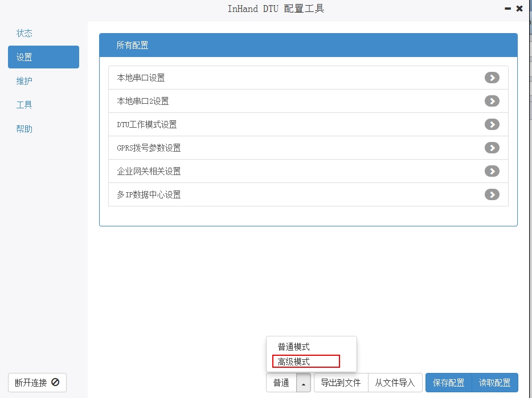This screenshot has height=398, width=532.
Task: Click 读取配置 to read configuration
Action: coord(495,383)
